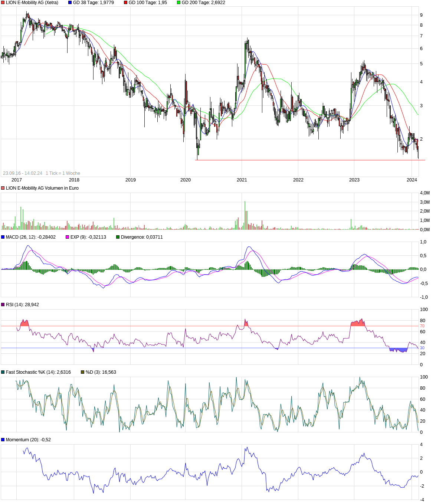This screenshot has width=436, height=504.
Task: Click the volume axis value 2,0M
Action: pos(425,211)
